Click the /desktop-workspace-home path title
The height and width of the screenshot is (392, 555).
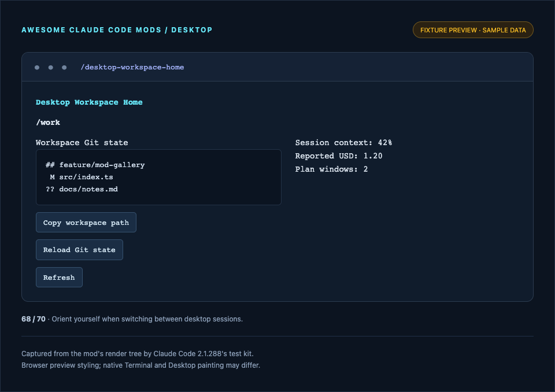click(x=132, y=67)
